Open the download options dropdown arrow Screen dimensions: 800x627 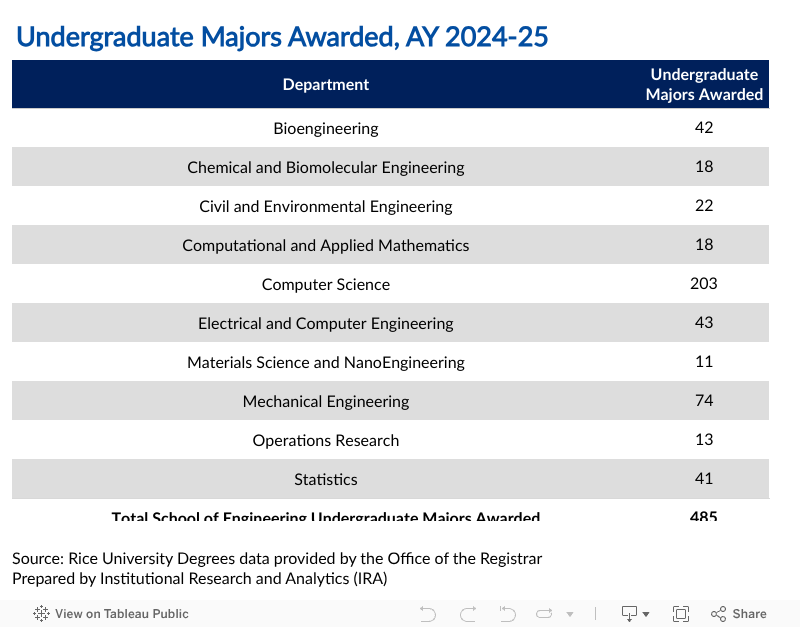pos(645,613)
